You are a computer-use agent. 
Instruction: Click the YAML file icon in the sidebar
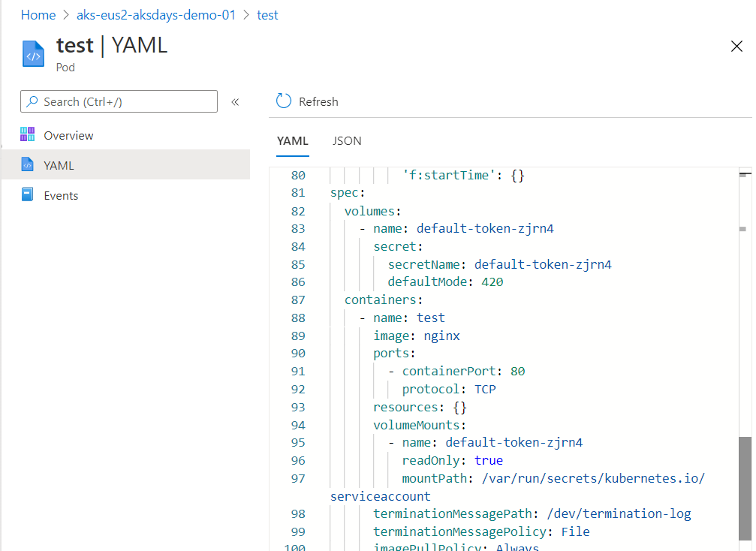pos(28,165)
